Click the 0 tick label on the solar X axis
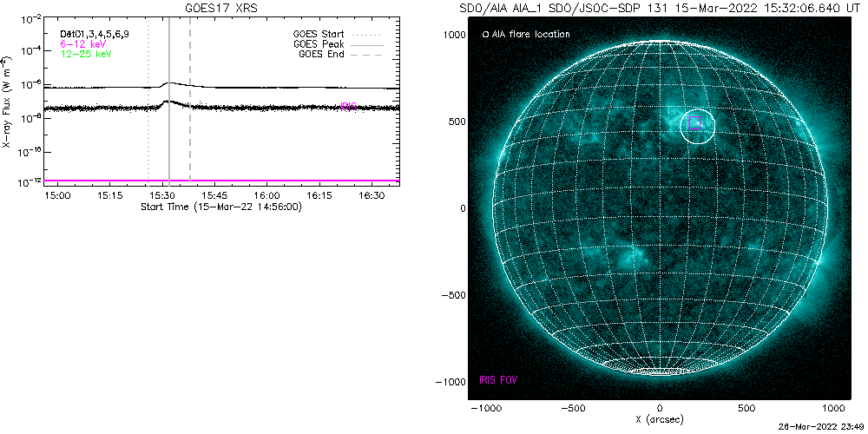 click(660, 409)
